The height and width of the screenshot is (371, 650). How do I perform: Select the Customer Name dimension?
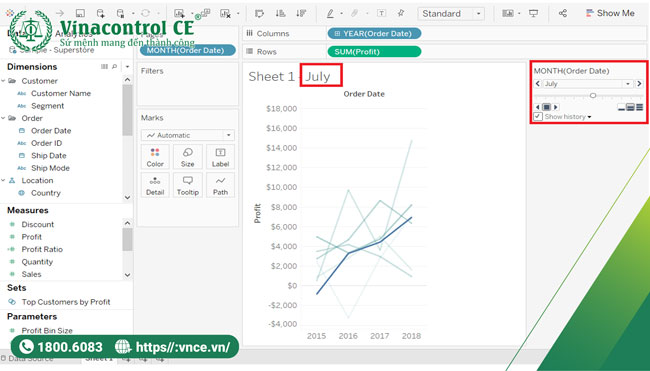pyautogui.click(x=61, y=93)
